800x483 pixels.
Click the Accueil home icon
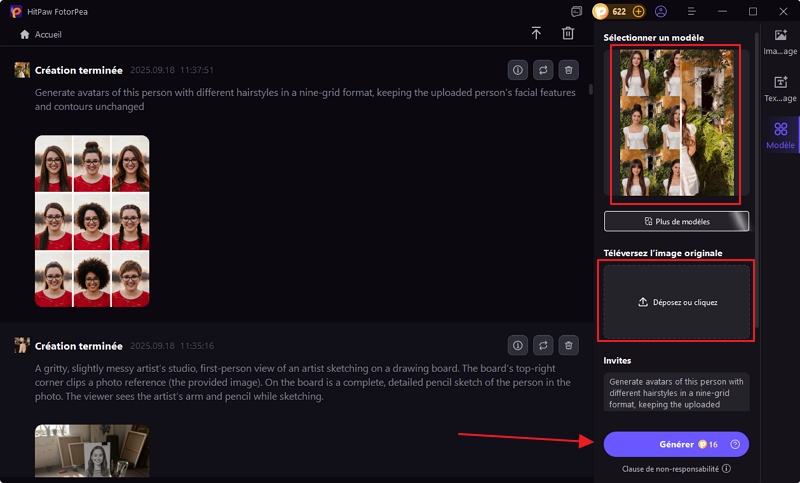[24, 34]
